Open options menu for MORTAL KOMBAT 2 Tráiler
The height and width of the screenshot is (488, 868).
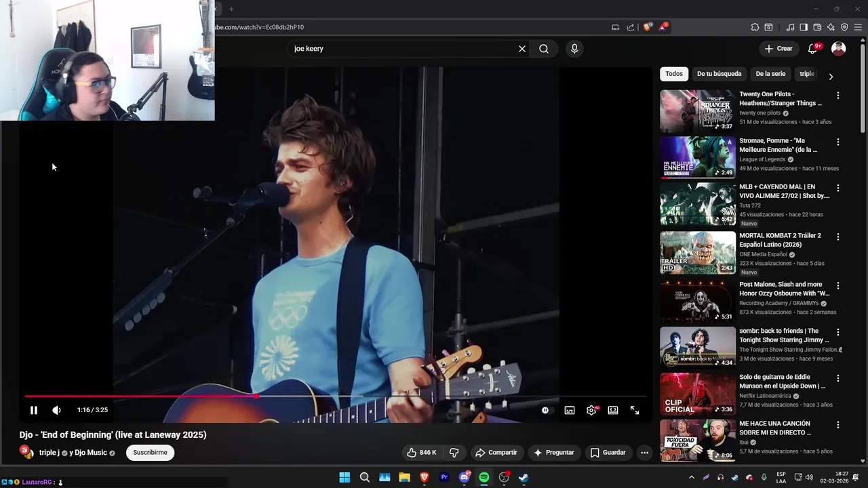tap(838, 237)
